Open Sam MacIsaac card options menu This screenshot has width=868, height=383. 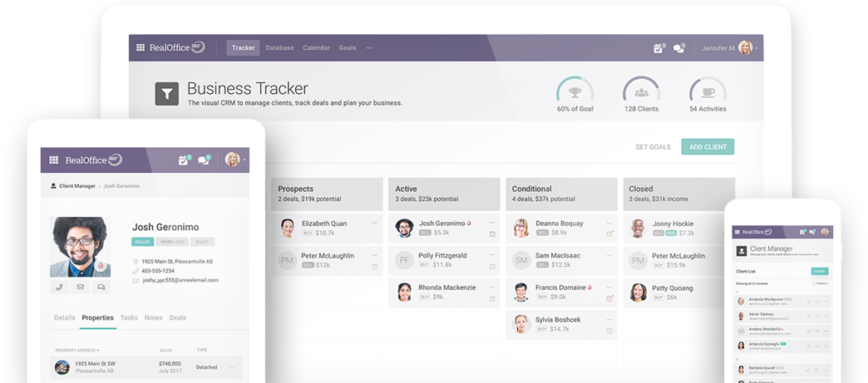coord(609,255)
